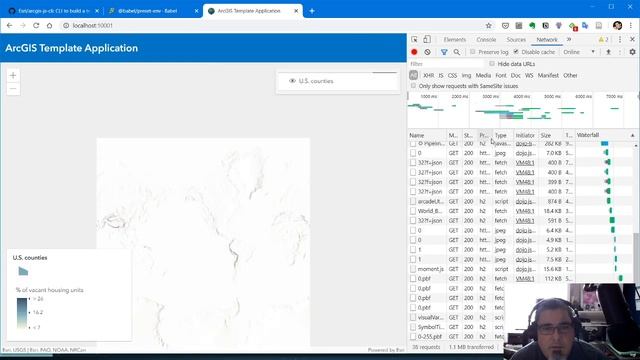This screenshot has height=360, width=640.
Task: Filter requests by JS
Action: [x=441, y=76]
